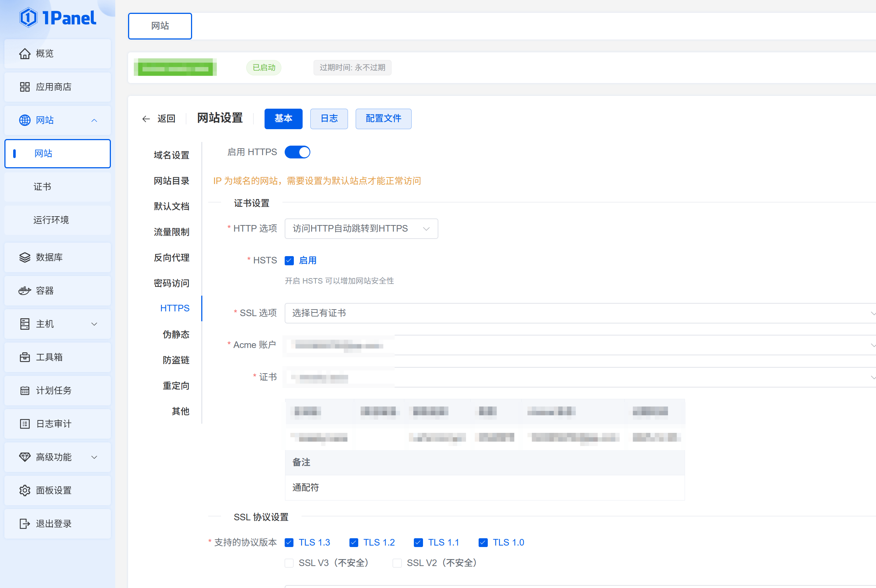Viewport: 876px width, 588px height.
Task: Click the back arrow next to 返回
Action: [x=146, y=119]
